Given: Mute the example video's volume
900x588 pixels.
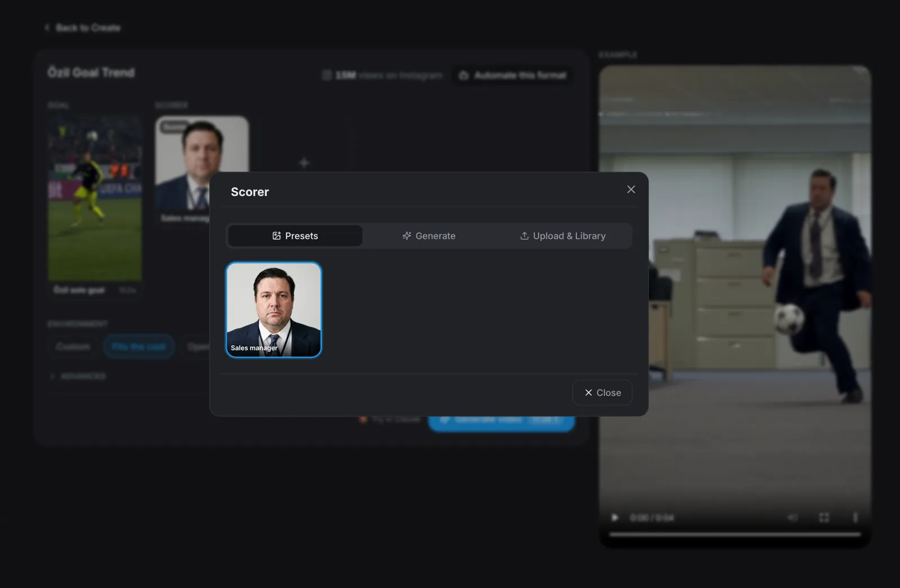Looking at the screenshot, I should (793, 517).
